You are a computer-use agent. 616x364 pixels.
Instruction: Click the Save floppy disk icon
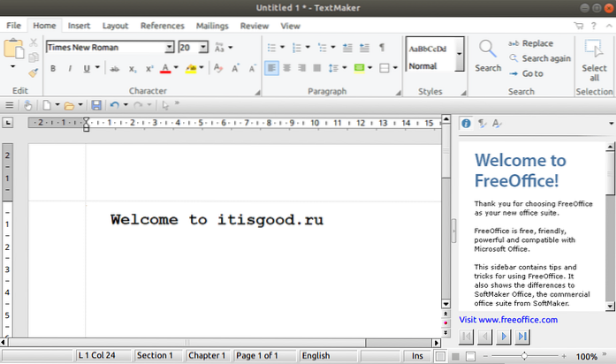(96, 105)
